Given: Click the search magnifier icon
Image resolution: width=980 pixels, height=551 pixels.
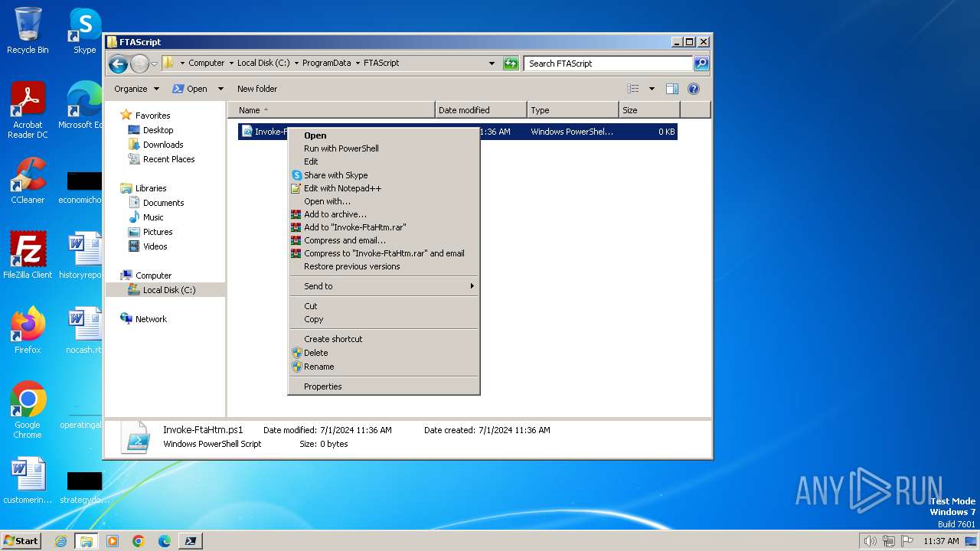Looking at the screenshot, I should click(x=701, y=64).
